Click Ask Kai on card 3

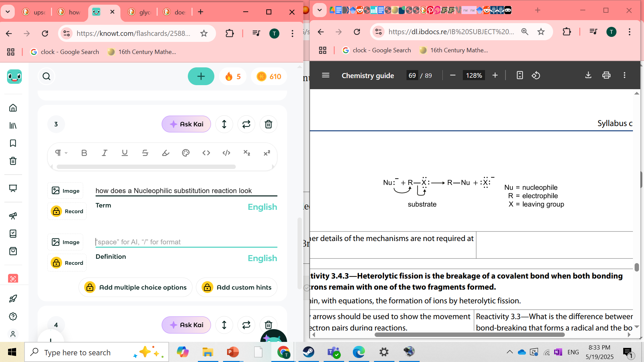pos(186,124)
